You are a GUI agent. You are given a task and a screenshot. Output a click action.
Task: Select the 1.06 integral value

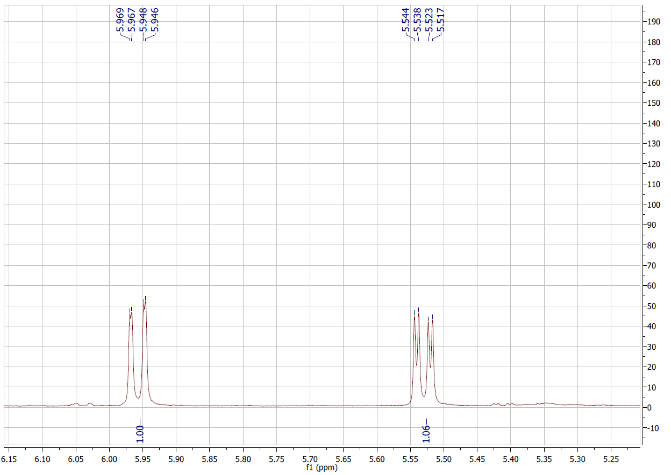(425, 433)
